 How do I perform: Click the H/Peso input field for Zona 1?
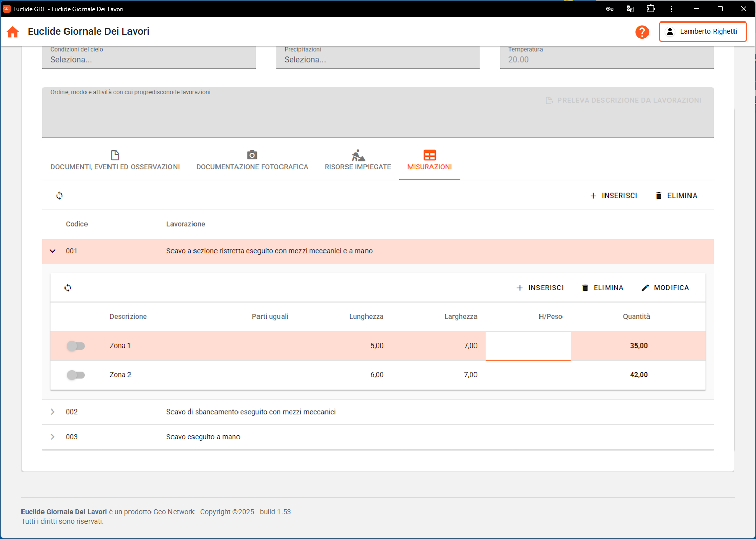click(x=528, y=346)
